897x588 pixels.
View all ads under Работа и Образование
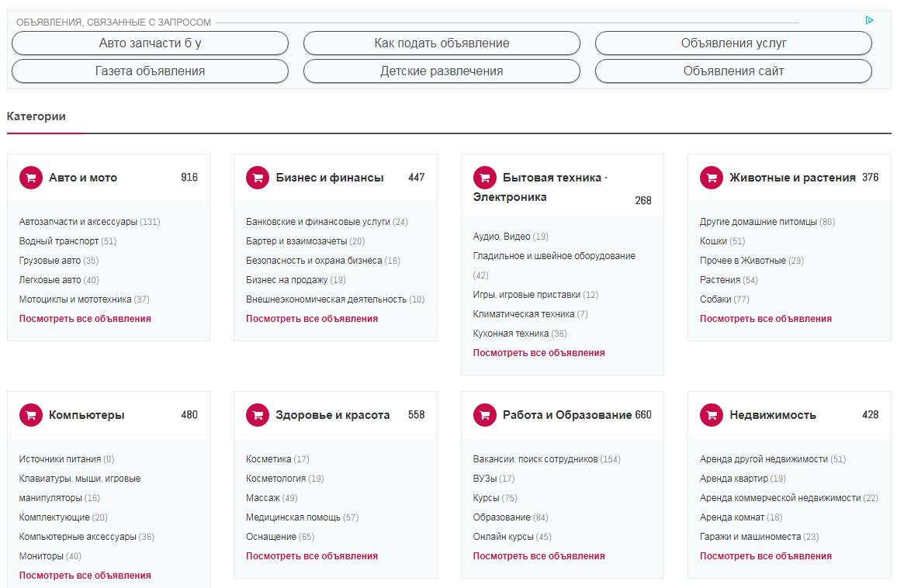pos(539,556)
